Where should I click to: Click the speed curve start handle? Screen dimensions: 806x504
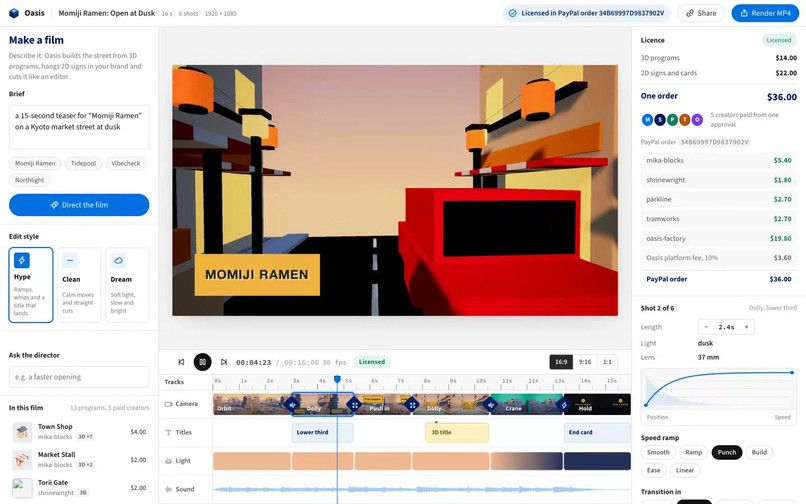(x=646, y=405)
